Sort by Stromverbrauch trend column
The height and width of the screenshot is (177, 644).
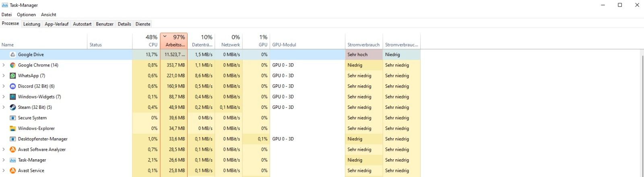click(x=401, y=41)
